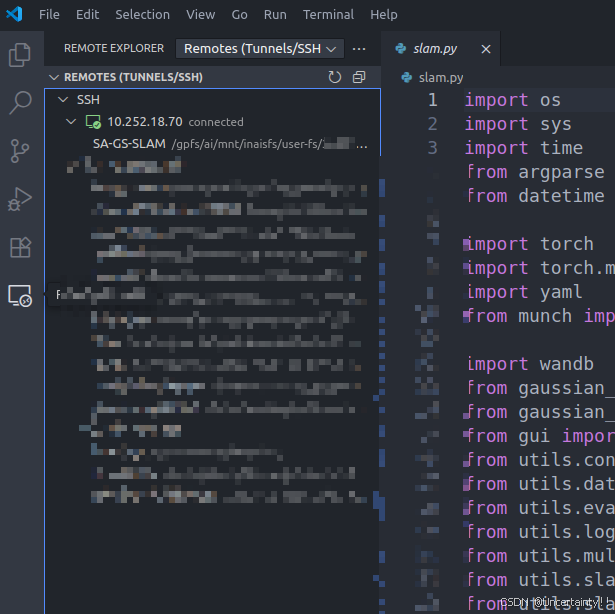Open the Extensions view
The image size is (615, 614).
20,248
